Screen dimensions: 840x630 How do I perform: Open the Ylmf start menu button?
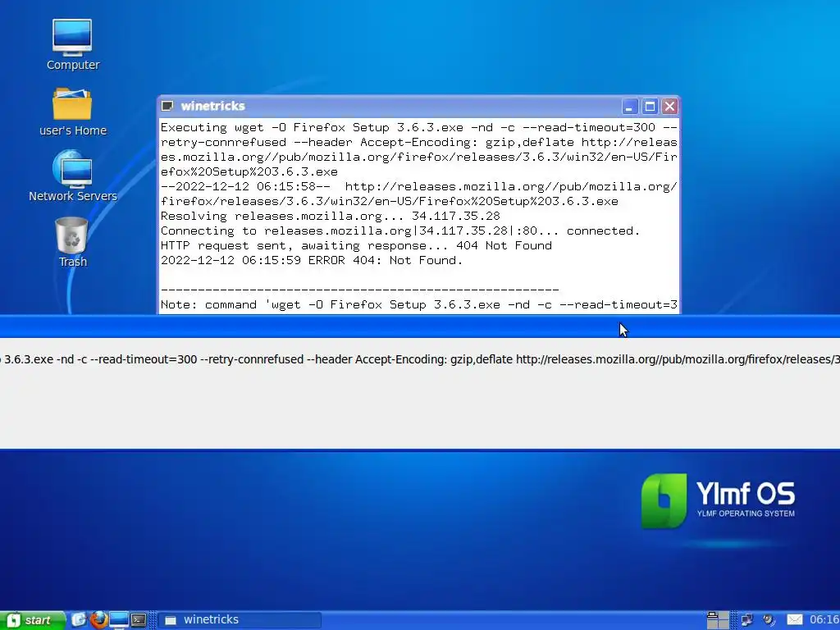coord(33,620)
